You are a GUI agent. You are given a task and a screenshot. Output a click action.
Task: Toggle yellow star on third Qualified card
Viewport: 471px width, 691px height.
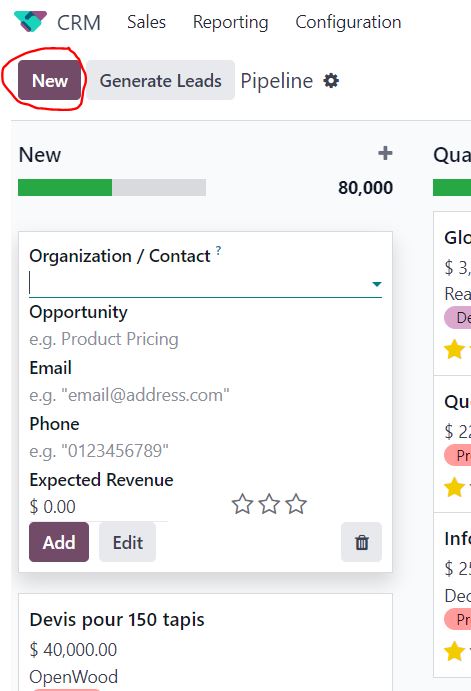(x=454, y=651)
